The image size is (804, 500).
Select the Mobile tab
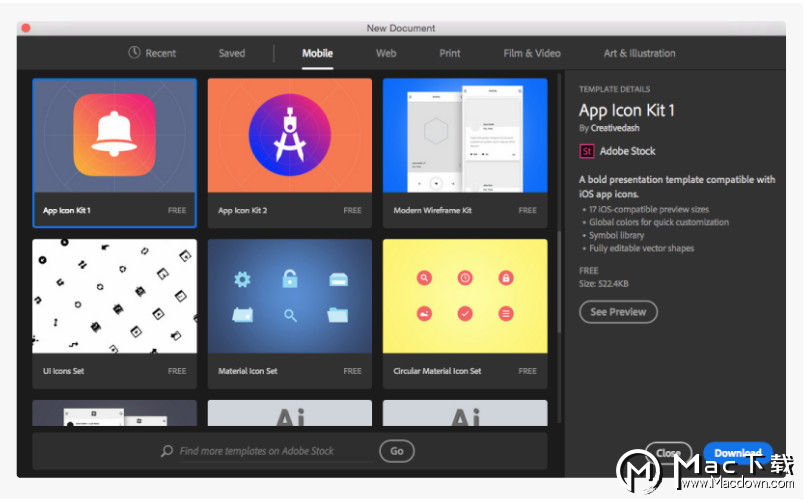(317, 53)
